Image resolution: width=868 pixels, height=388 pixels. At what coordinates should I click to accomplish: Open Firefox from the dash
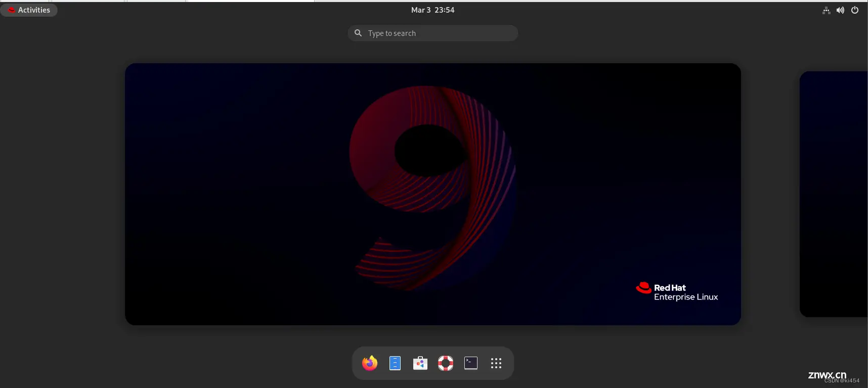tap(370, 363)
